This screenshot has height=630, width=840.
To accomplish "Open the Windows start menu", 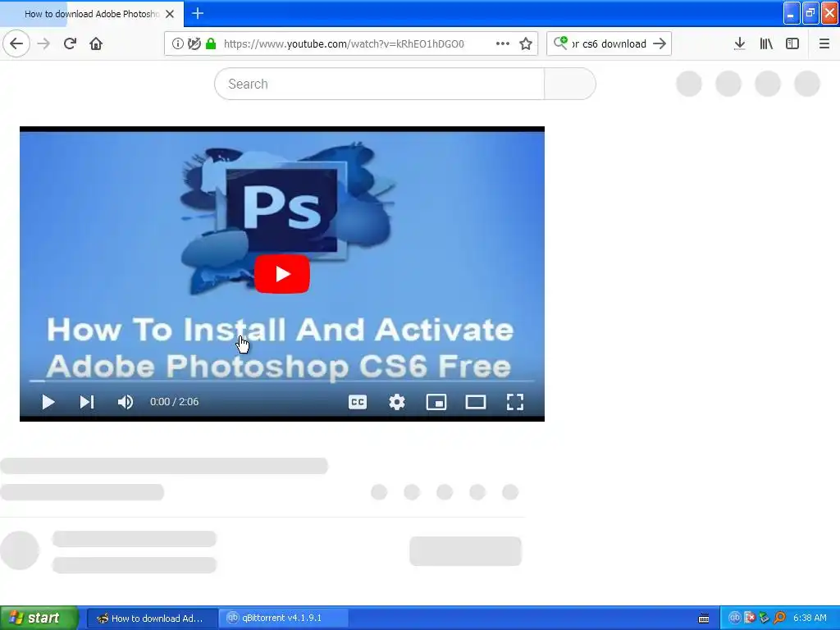I will (39, 619).
